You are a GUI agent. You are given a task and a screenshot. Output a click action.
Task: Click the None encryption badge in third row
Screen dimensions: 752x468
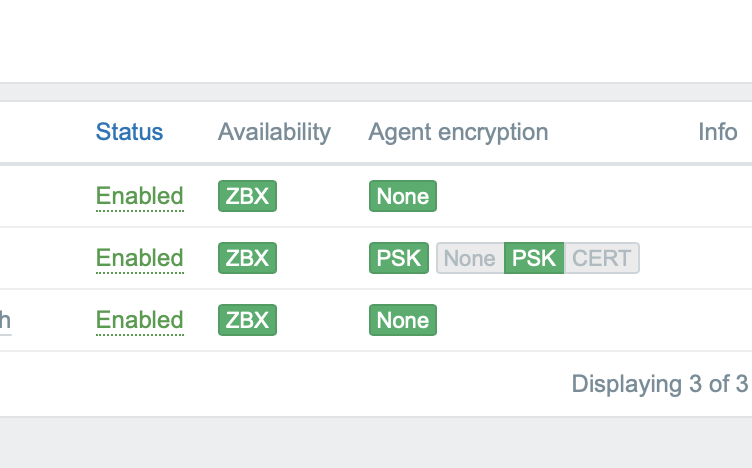[x=402, y=320]
